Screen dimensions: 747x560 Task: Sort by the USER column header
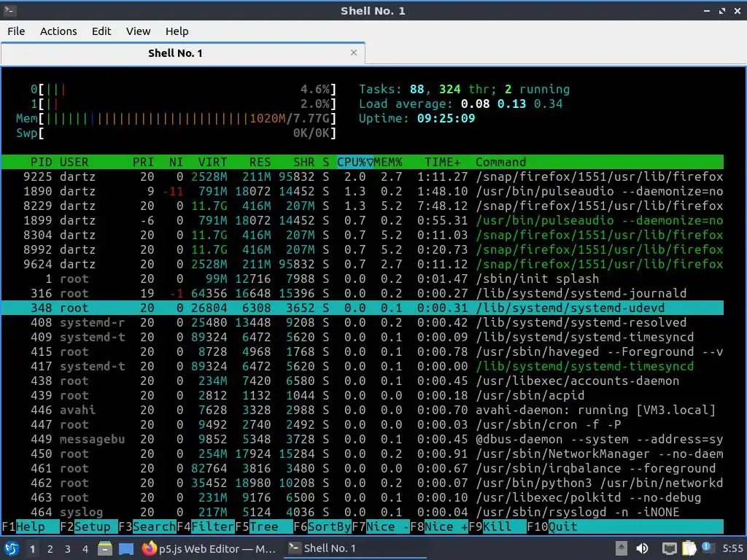tap(74, 162)
